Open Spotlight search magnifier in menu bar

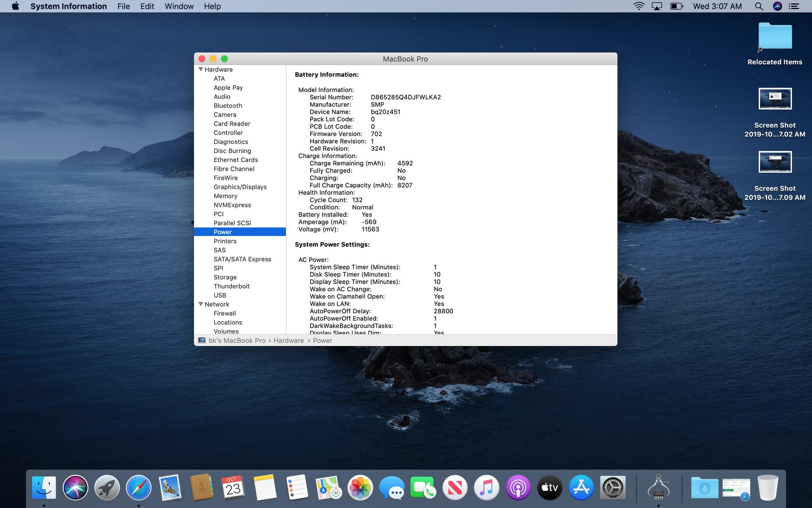tap(758, 6)
